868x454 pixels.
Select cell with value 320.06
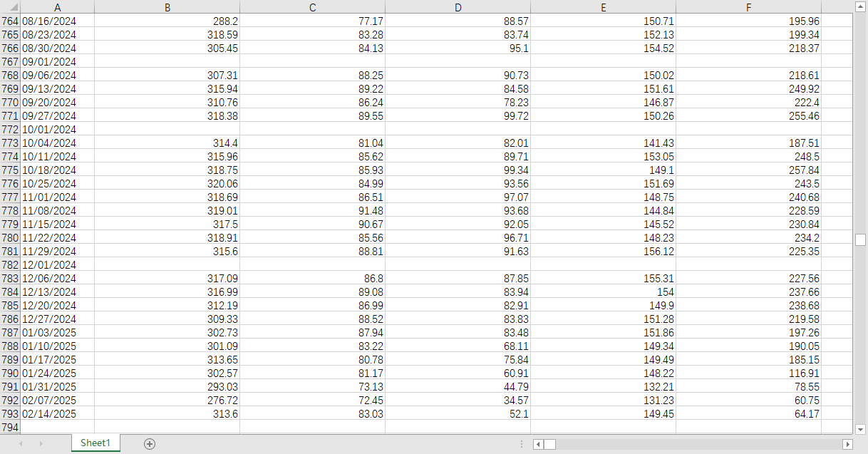[167, 184]
